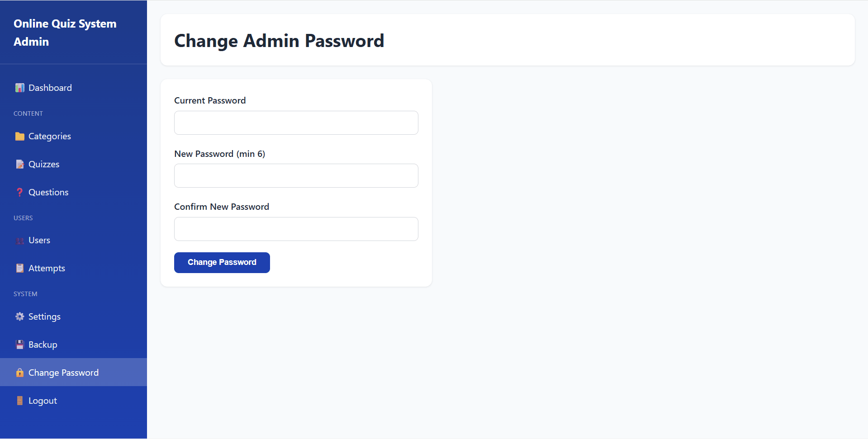This screenshot has height=439, width=868.
Task: Submit with the Change Password button
Action: click(x=222, y=263)
